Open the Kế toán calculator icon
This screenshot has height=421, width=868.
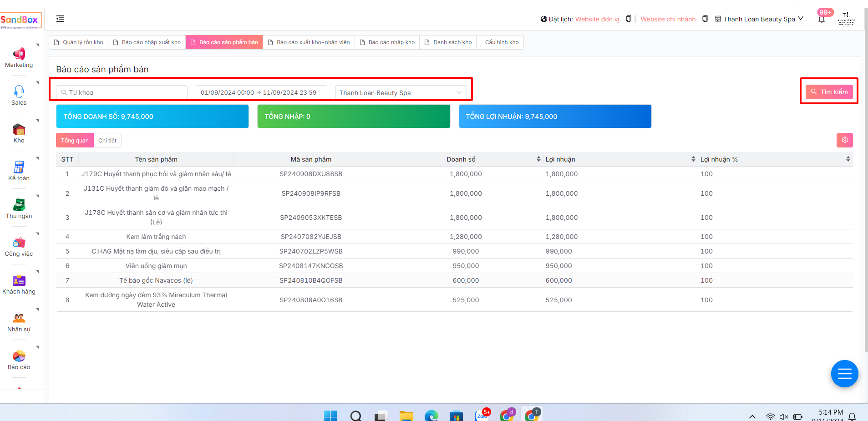tap(19, 167)
